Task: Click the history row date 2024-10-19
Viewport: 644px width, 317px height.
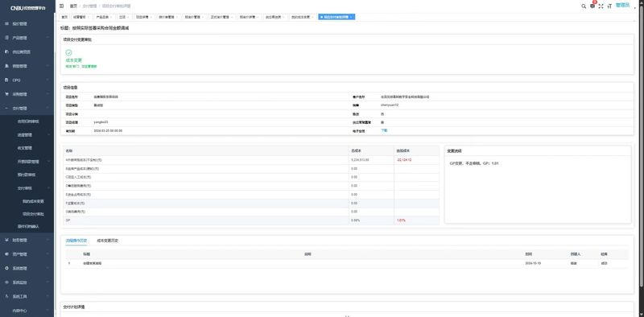Action: (x=533, y=263)
